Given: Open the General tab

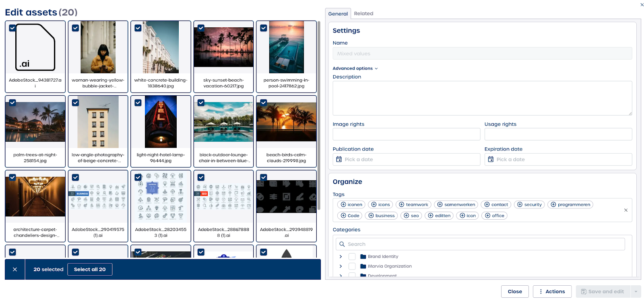Looking at the screenshot, I should (338, 14).
